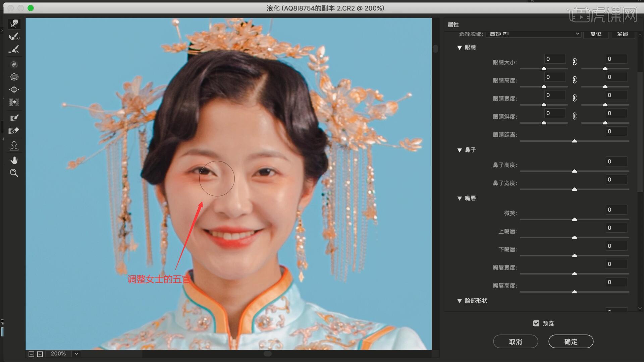
Task: Toggle the 预览 preview checkbox
Action: tap(536, 323)
